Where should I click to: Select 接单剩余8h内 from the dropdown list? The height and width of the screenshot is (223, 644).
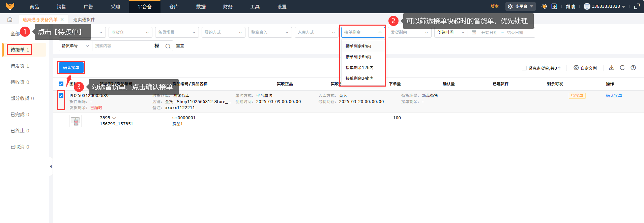coord(358,57)
